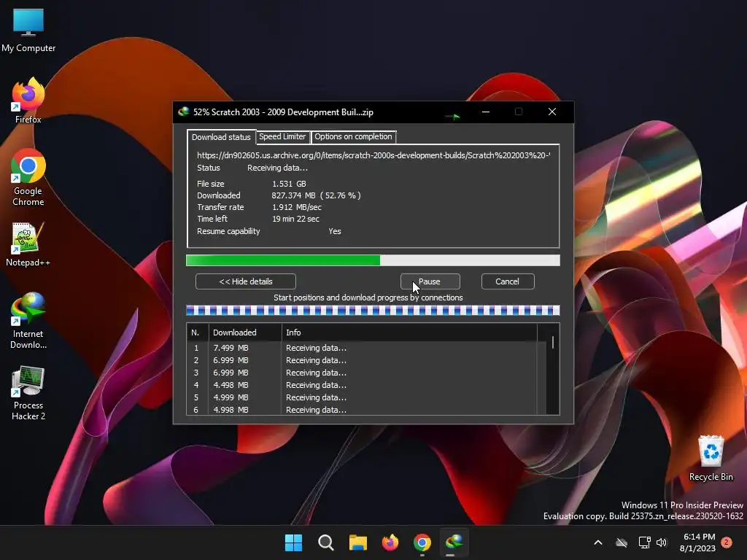Click the N. column header
The height and width of the screenshot is (560, 747).
pyautogui.click(x=198, y=332)
